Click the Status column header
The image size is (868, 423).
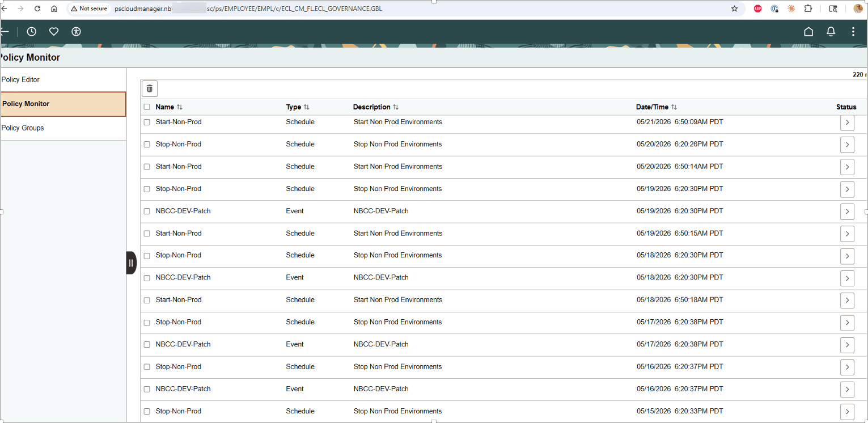(846, 107)
